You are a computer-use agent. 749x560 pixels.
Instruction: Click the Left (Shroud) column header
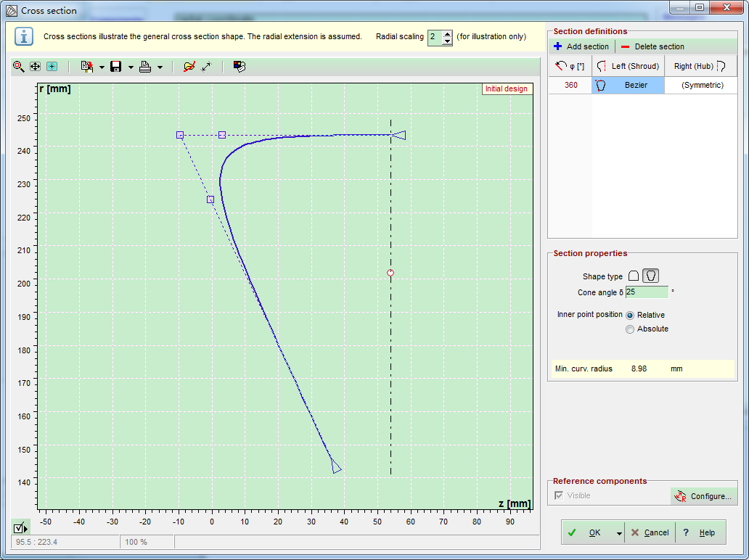[x=628, y=66]
